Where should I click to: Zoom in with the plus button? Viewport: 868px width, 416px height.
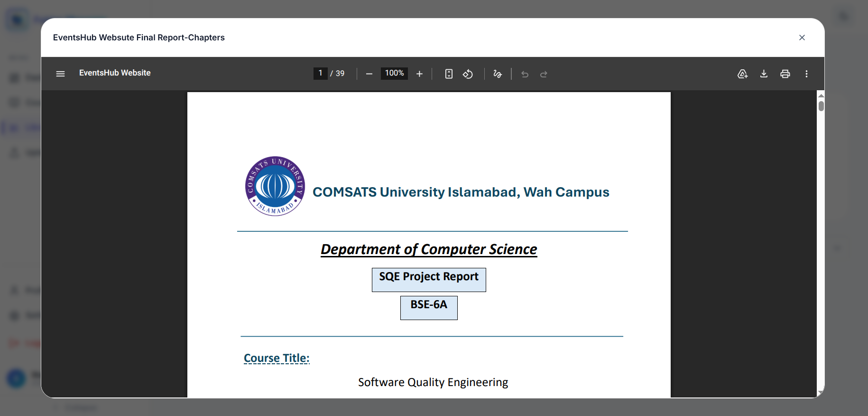tap(419, 74)
